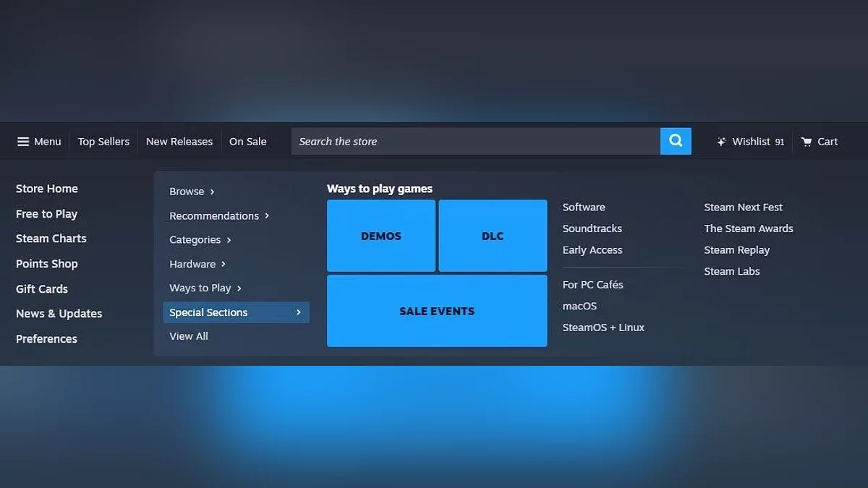
Task: Click the chevron on Special Sections
Action: click(298, 312)
